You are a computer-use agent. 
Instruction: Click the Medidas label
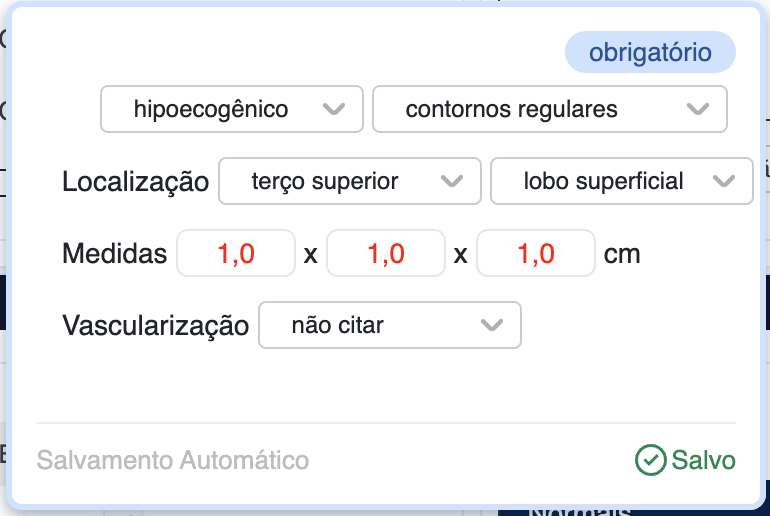click(114, 254)
